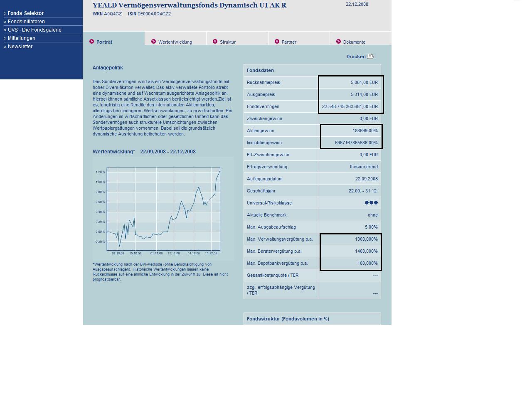Image resolution: width=532 pixels, height=399 pixels.
Task: Open Fondsinitiatoren in the sidebar
Action: 26,22
